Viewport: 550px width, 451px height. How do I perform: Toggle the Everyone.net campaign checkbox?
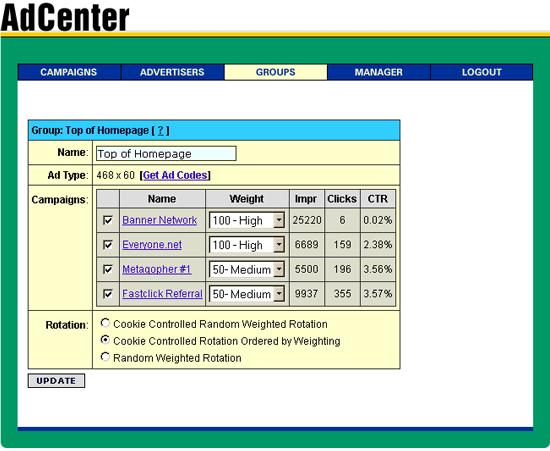coord(108,245)
